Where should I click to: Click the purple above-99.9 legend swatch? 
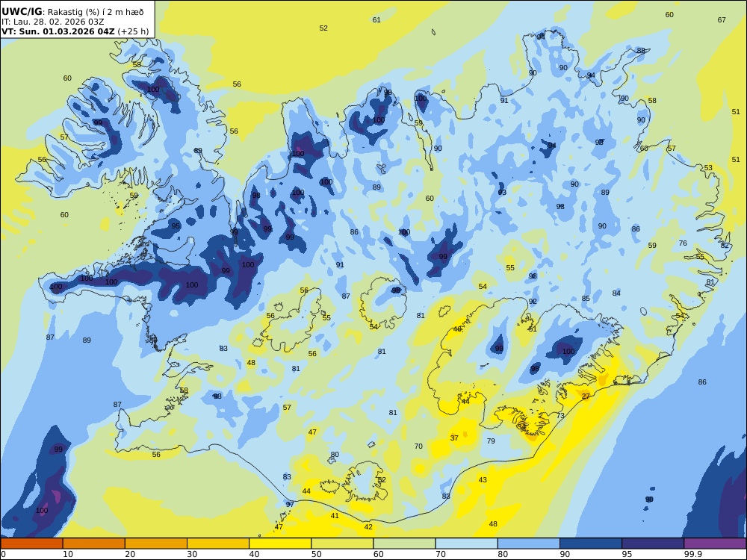pyautogui.click(x=715, y=544)
